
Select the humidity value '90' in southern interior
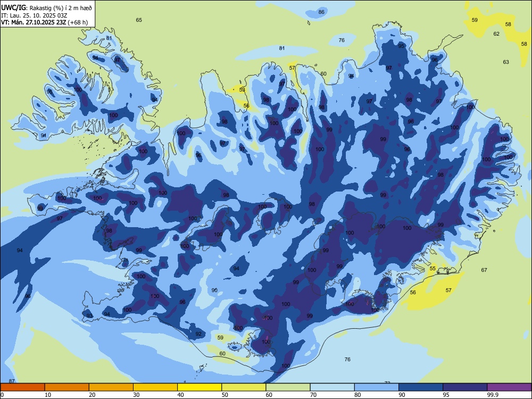click(214, 290)
